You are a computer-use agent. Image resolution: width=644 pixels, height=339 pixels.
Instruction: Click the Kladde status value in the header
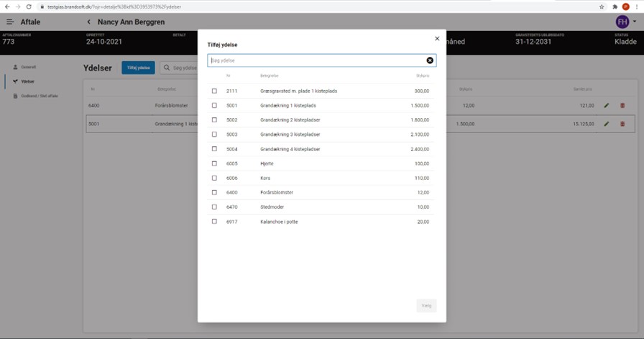[625, 42]
